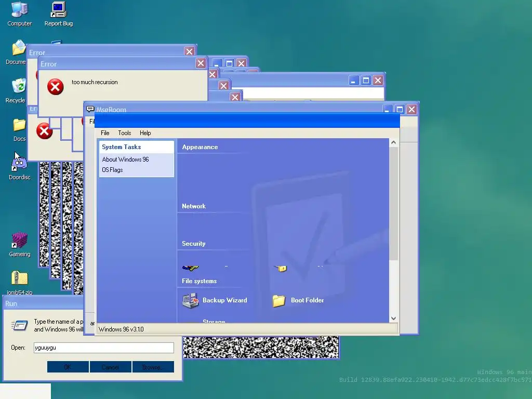This screenshot has height=399, width=532.
Task: Close the MsgRoom window
Action: [411, 109]
